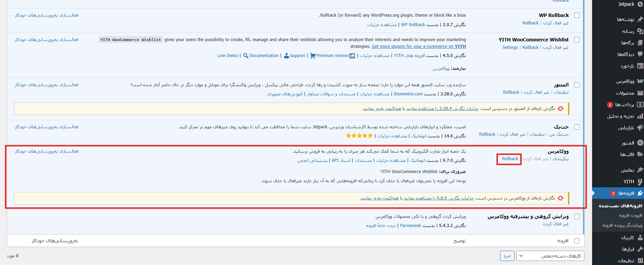Image resolution: width=644 pixels, height=265 pixels.
Task: Deactivate WP Rollback plugin (غیر فعال کردن)
Action: pos(556,23)
